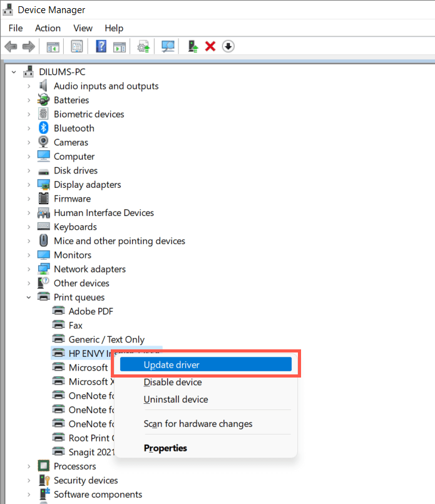The width and height of the screenshot is (435, 504).
Task: Click the Scan for hardware changes monitor icon
Action: coord(168,46)
